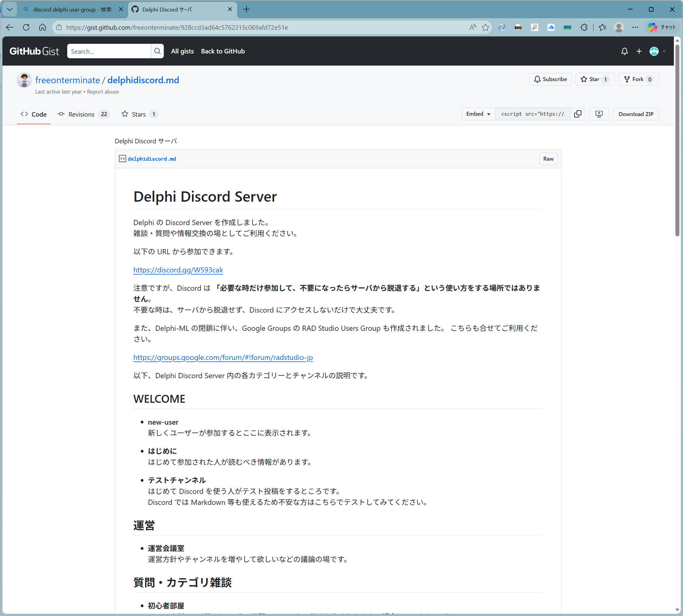Screen dimensions: 683x616
Task: Add page to browser favorites star
Action: [x=485, y=27]
